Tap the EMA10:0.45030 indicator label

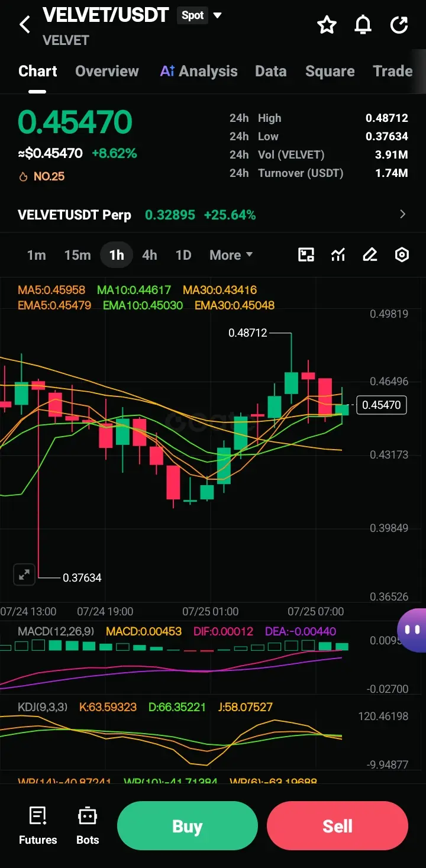click(x=143, y=305)
